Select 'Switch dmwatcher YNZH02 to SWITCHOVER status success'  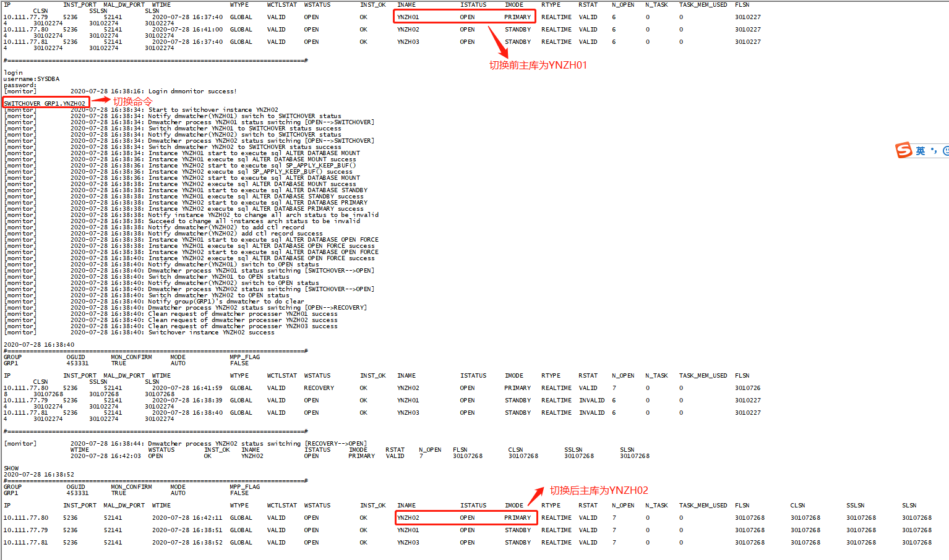[x=245, y=147]
